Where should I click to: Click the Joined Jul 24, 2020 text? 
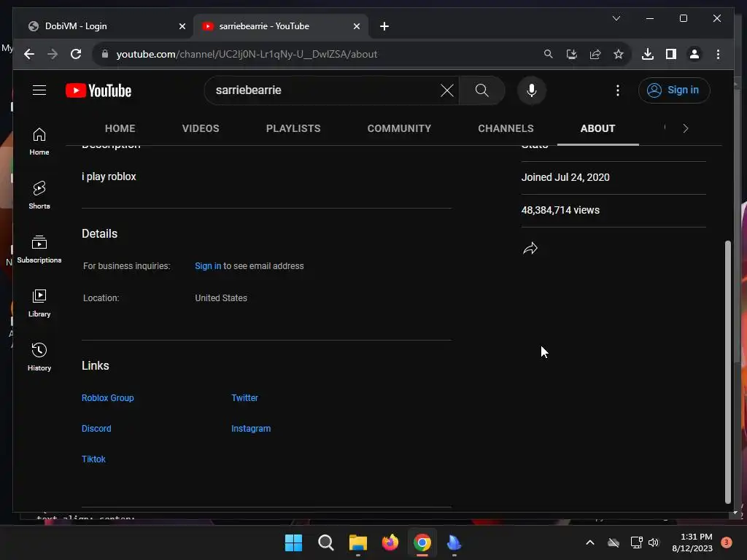pos(565,177)
